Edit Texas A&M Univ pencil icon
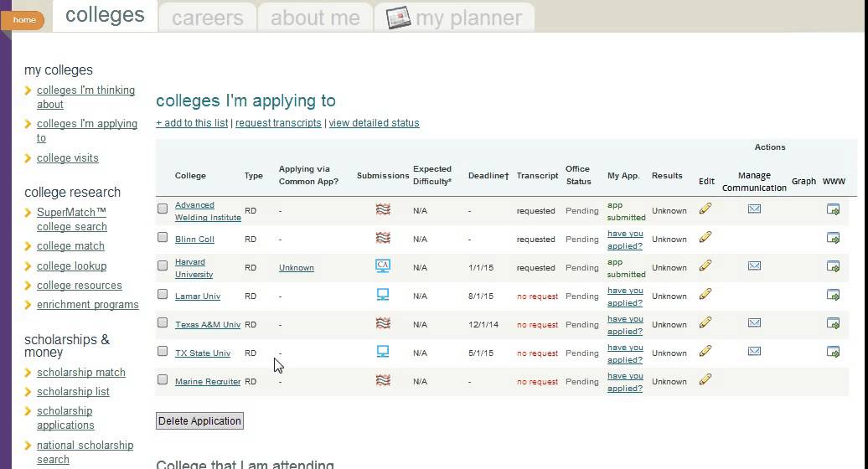The height and width of the screenshot is (469, 868). tap(705, 322)
